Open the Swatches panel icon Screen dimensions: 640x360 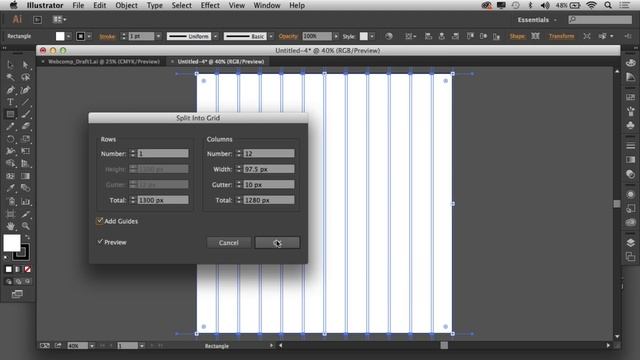coord(631,97)
